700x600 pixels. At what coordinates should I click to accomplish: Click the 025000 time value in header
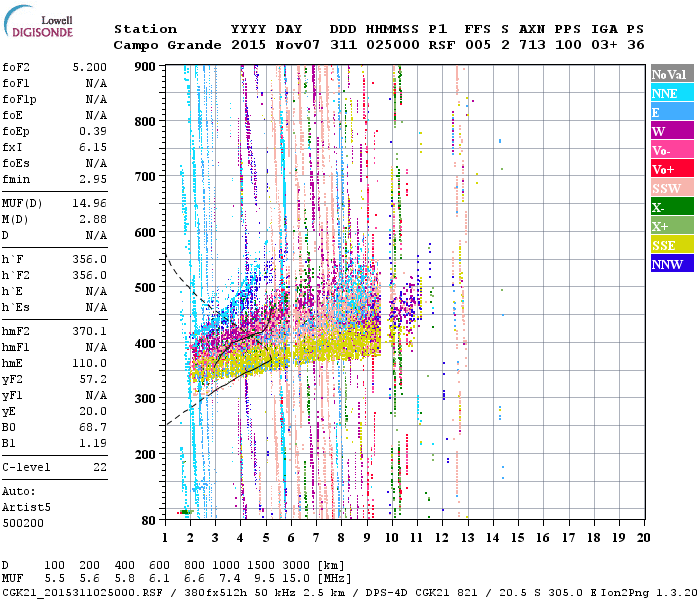click(x=393, y=45)
